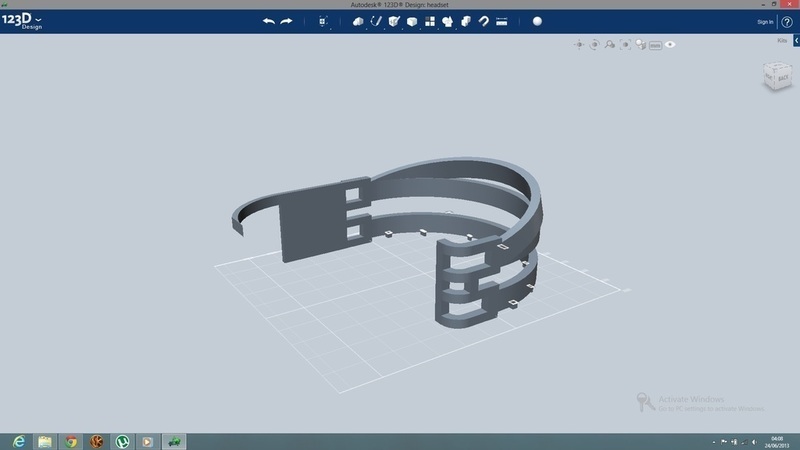
Task: Open the Transform tool
Action: (x=322, y=21)
